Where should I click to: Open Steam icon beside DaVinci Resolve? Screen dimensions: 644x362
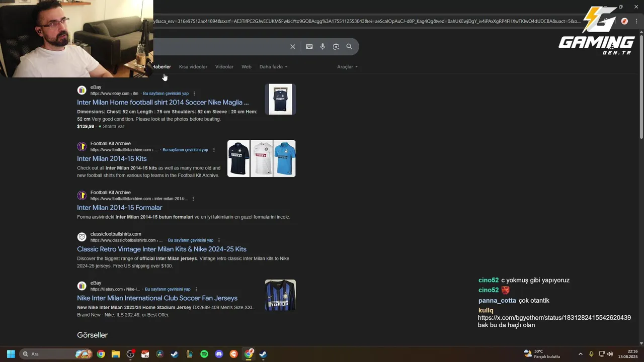(175, 354)
